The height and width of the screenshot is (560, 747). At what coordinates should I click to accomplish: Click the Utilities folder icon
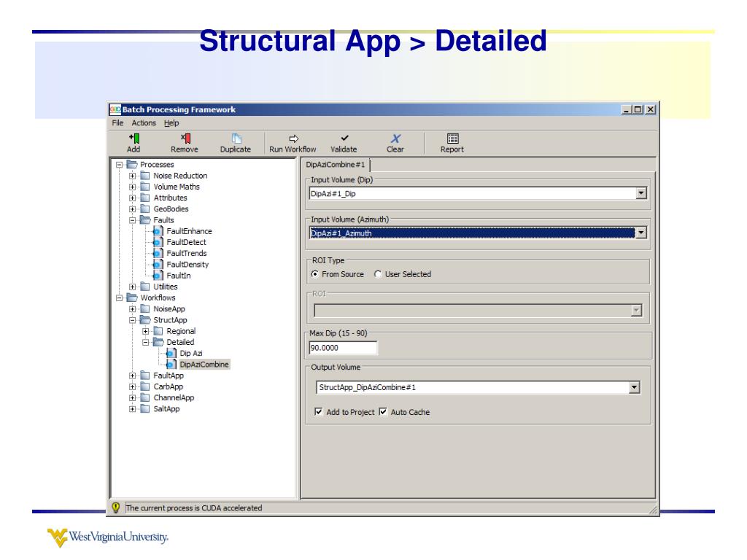(x=145, y=287)
